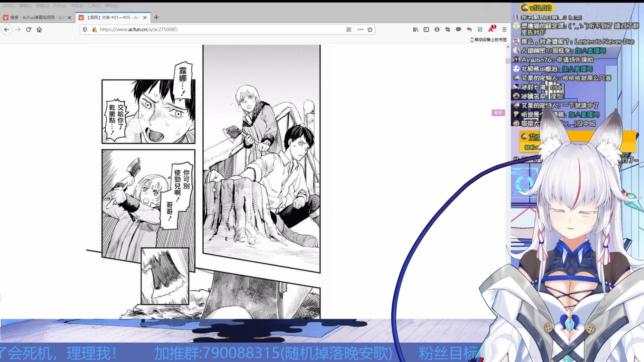Image resolution: width=644 pixels, height=362 pixels.
Task: Open the Firefox library panel
Action: (416, 29)
